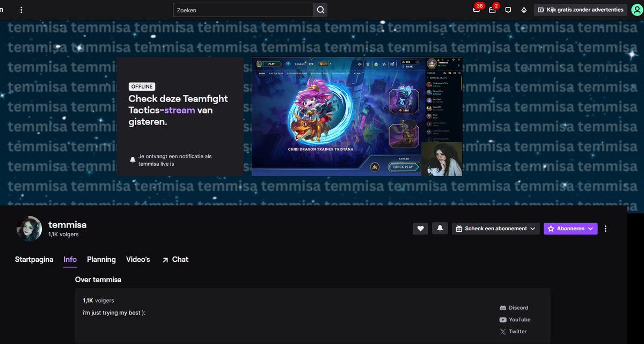Open yesterday's Teamfight Tactics stream thumbnail
This screenshot has width=644, height=344.
point(357,116)
